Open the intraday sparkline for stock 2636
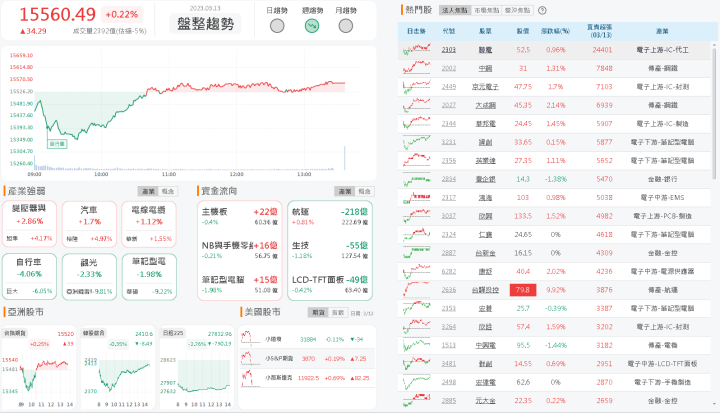Screen dimensions: 720x413 (416, 290)
